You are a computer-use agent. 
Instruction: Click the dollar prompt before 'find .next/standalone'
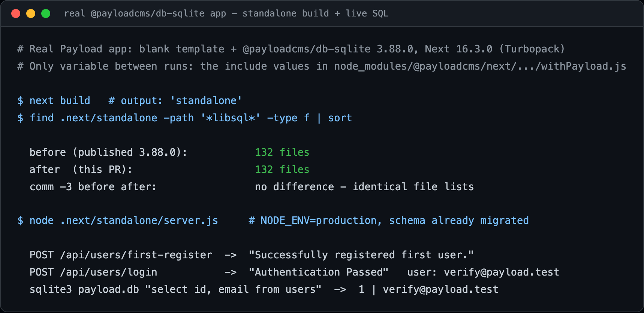20,118
